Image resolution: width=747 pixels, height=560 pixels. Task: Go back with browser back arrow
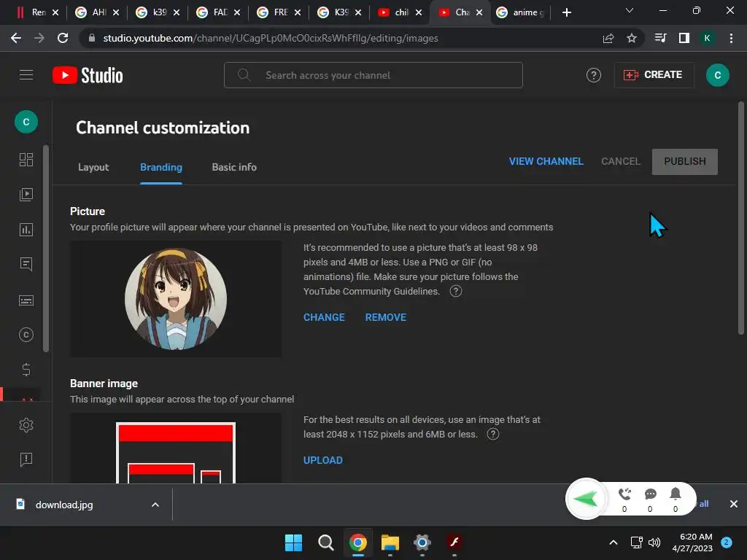point(16,38)
